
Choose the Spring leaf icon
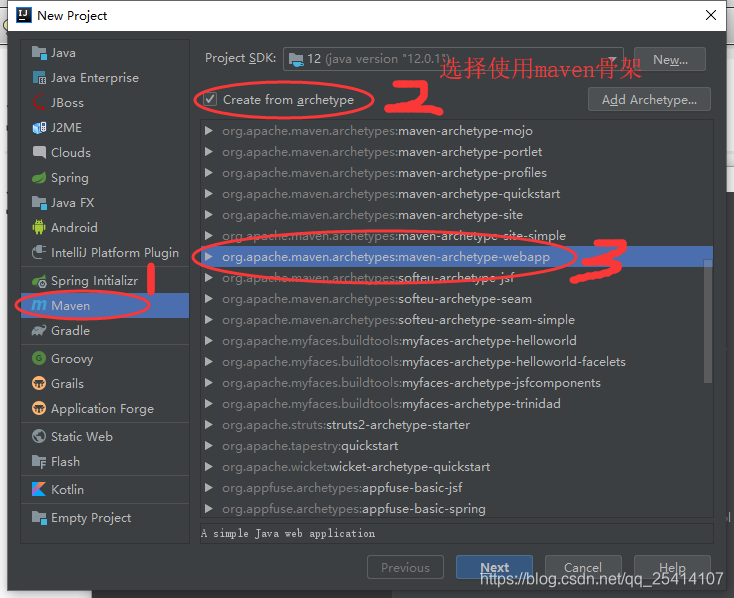coord(39,178)
